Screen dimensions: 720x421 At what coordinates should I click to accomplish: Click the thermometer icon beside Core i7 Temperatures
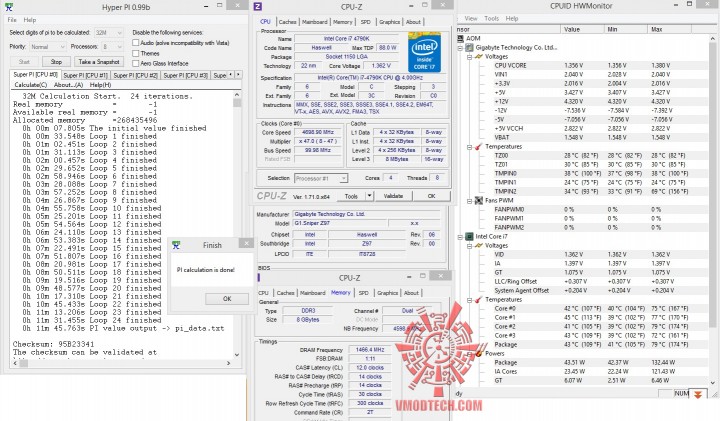478,300
